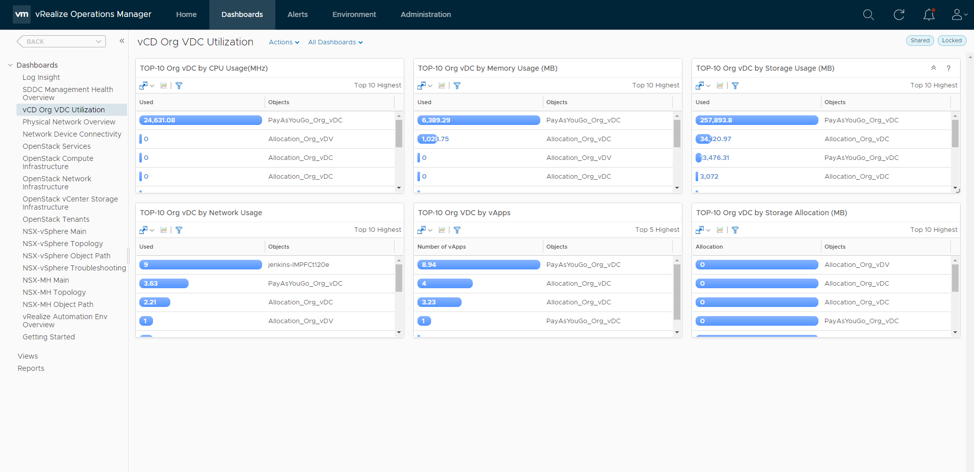Collapse the Dashboards tree in sidebar

point(11,65)
